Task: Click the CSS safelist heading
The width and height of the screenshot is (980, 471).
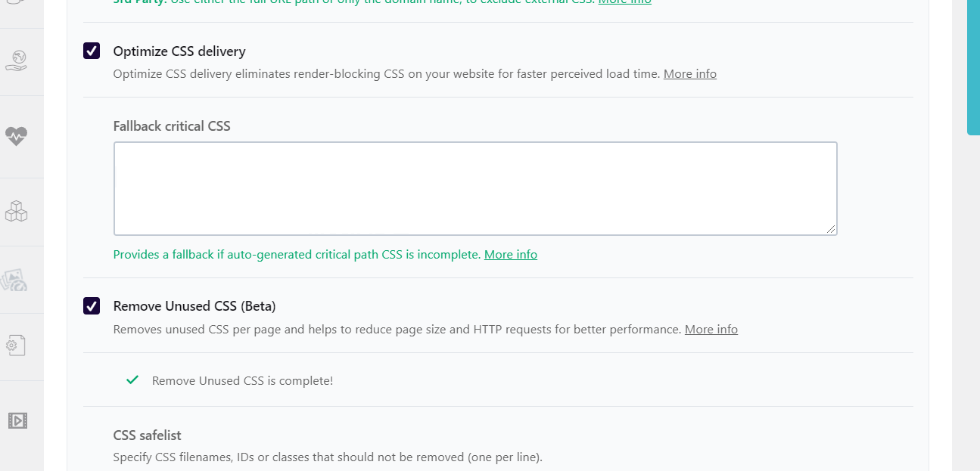Action: click(147, 435)
